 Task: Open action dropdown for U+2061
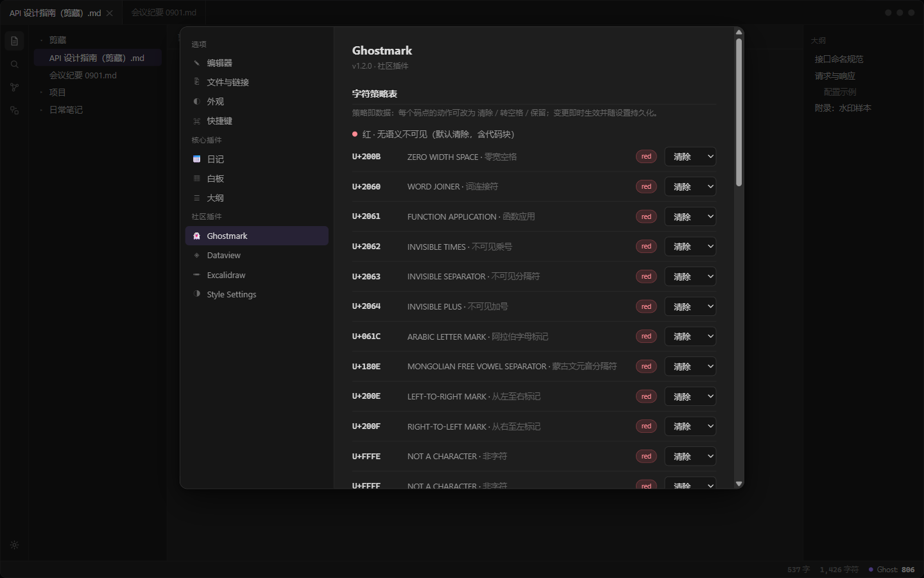click(x=690, y=216)
